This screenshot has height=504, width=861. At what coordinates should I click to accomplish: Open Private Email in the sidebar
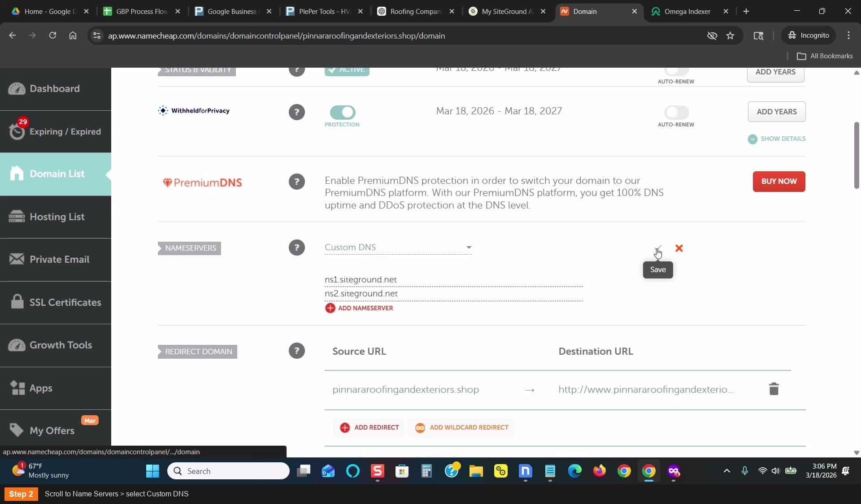(x=56, y=260)
